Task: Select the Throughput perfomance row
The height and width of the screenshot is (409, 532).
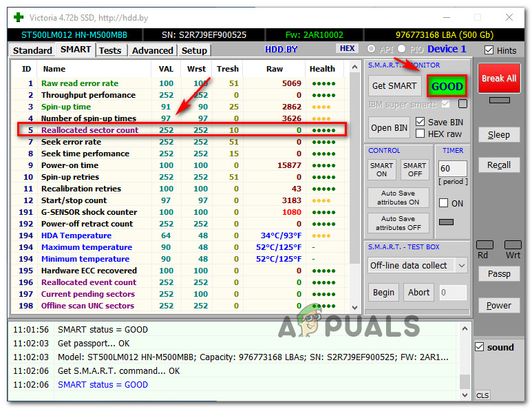Action: (178, 95)
